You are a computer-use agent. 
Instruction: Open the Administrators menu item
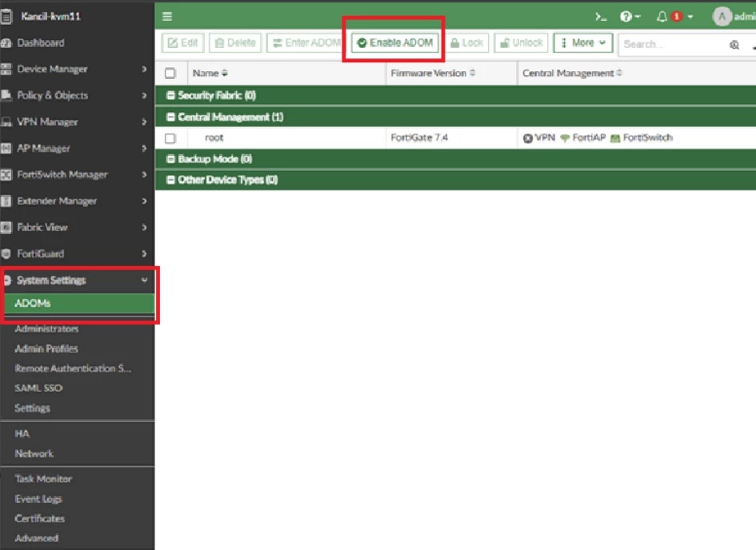[46, 329]
